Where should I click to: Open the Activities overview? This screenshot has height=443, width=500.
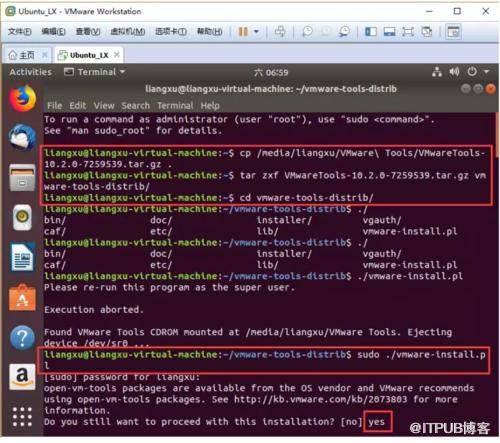coord(31,72)
